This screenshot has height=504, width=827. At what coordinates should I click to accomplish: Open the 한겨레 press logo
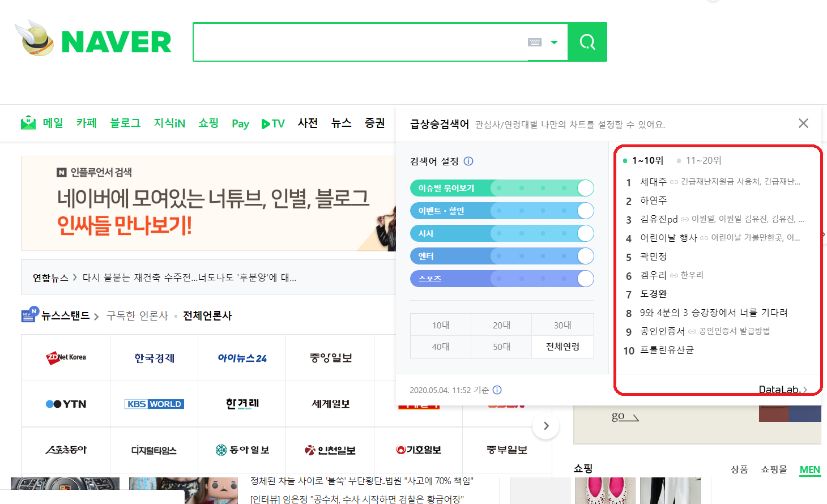click(x=242, y=404)
